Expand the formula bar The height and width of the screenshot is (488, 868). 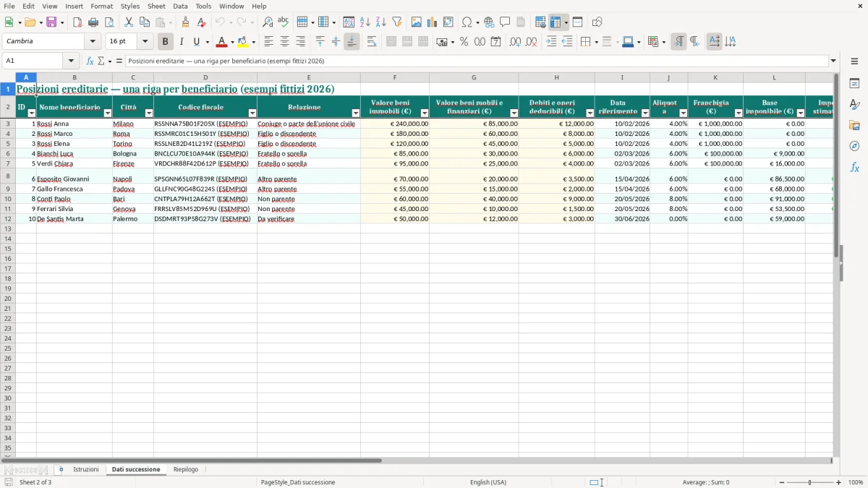tap(833, 61)
